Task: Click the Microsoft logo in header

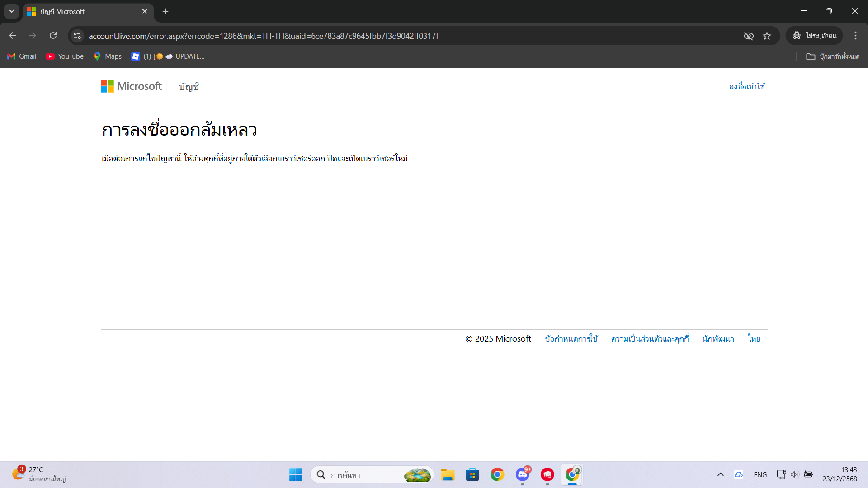Action: pyautogui.click(x=131, y=86)
